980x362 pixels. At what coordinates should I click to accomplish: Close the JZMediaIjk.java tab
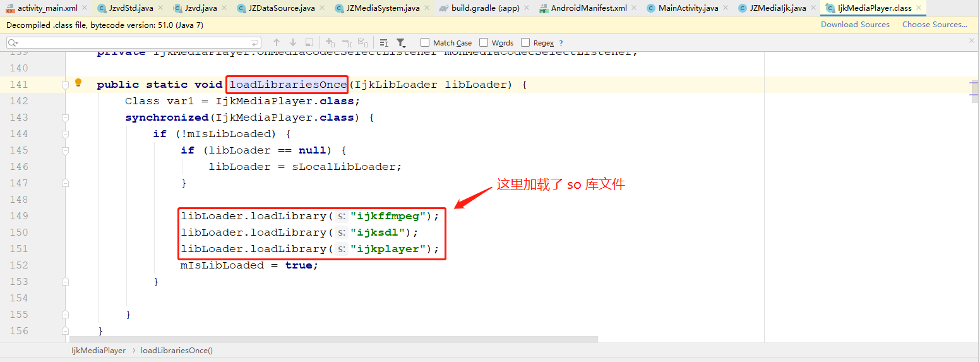pos(813,8)
